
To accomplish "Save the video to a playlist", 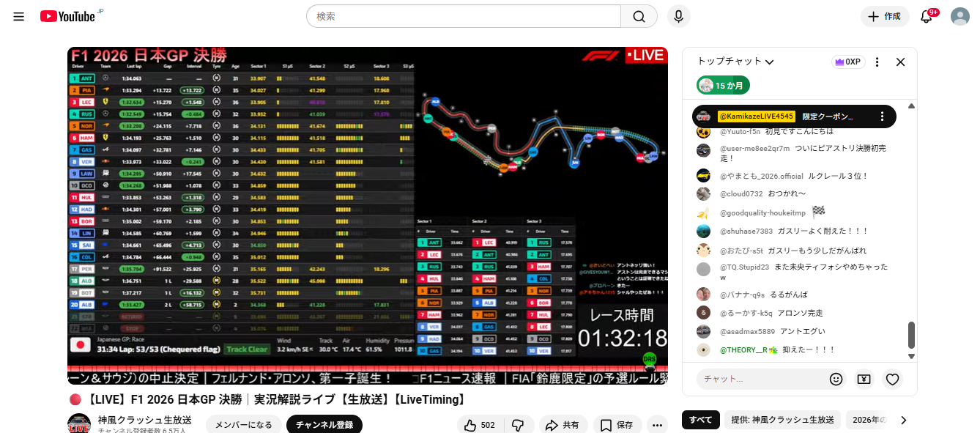I will point(617,425).
